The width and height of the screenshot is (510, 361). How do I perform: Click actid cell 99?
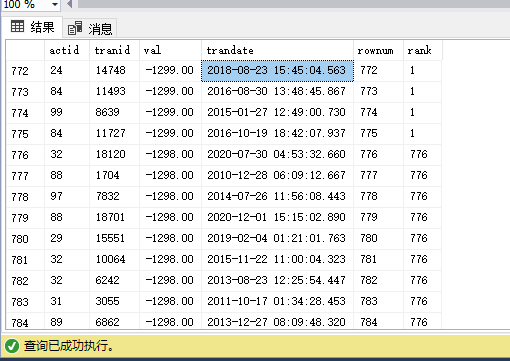(x=67, y=113)
